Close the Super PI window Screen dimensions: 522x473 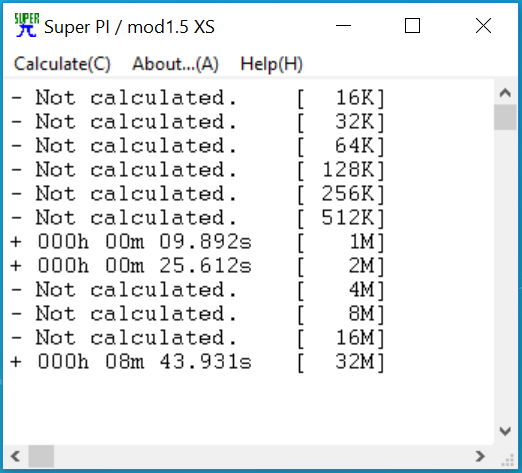(483, 26)
